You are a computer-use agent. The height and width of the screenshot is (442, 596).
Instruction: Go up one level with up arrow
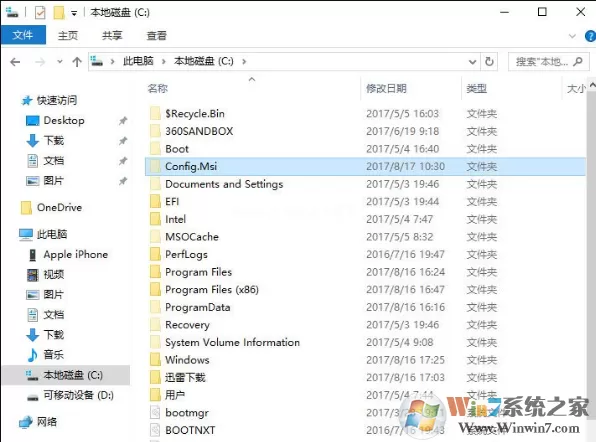pos(77,62)
